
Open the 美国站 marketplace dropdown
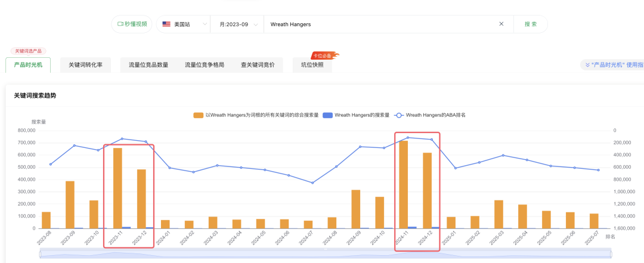point(184,24)
